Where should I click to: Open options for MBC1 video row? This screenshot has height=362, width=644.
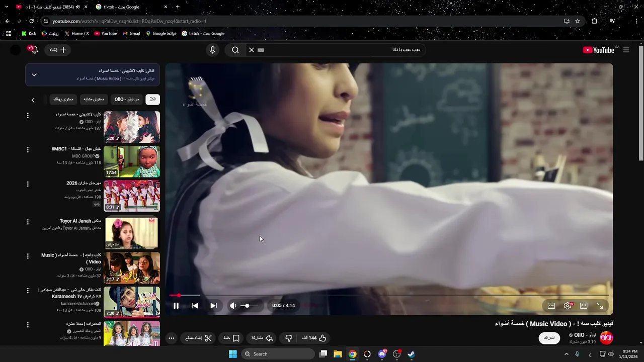click(x=28, y=150)
